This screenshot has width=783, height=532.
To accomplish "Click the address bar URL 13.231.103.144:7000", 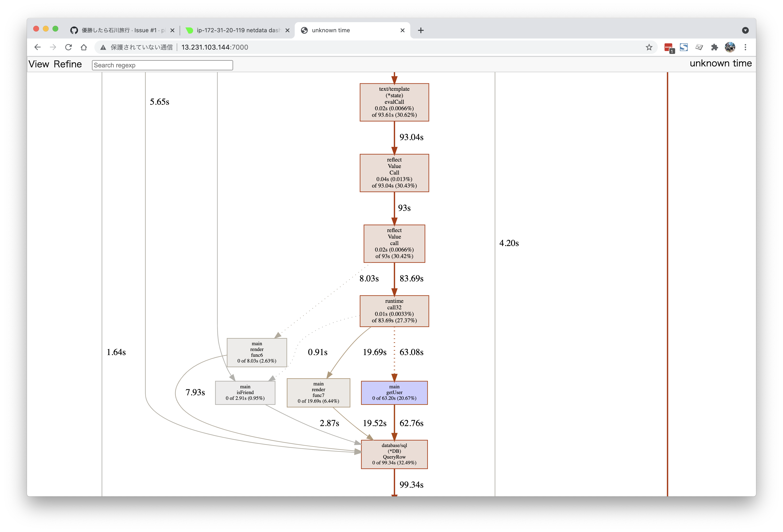I will pos(215,47).
